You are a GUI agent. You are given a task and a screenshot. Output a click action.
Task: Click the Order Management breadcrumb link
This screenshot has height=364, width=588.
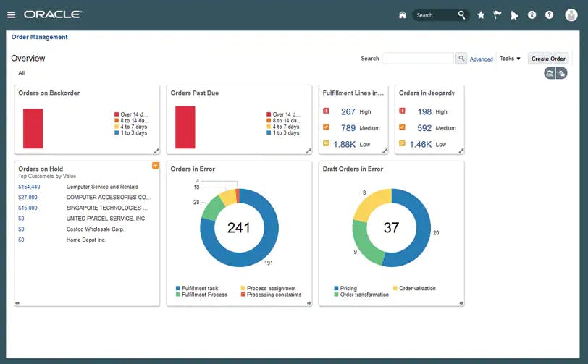click(39, 37)
